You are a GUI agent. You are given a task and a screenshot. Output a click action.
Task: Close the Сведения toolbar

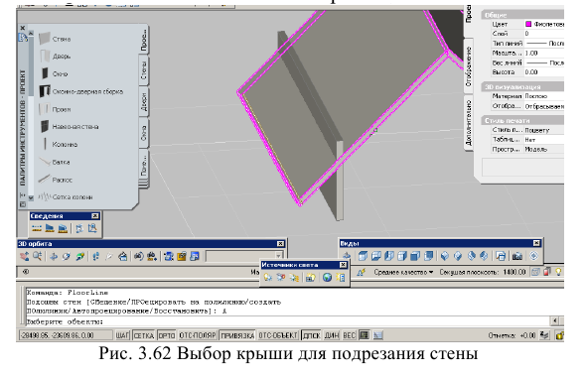pyautogui.click(x=95, y=215)
